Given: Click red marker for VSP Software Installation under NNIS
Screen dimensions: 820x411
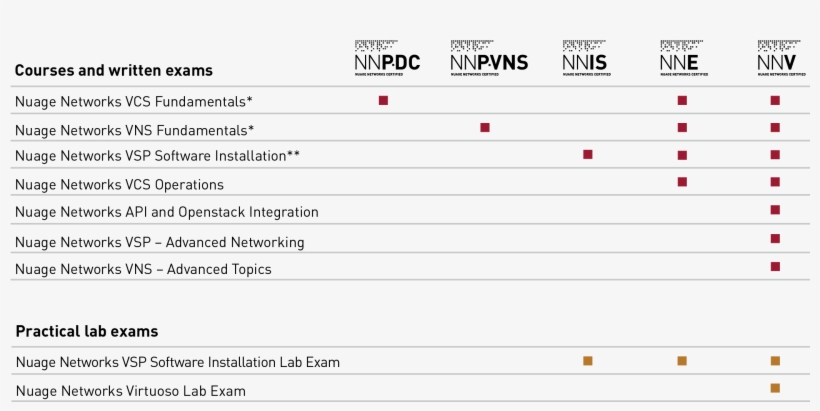Looking at the screenshot, I should (588, 154).
